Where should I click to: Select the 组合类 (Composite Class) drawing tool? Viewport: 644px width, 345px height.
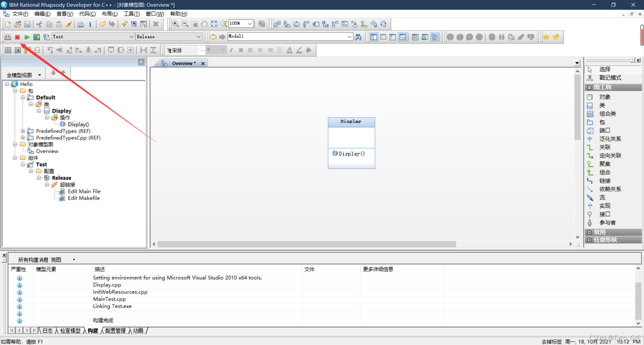point(607,114)
